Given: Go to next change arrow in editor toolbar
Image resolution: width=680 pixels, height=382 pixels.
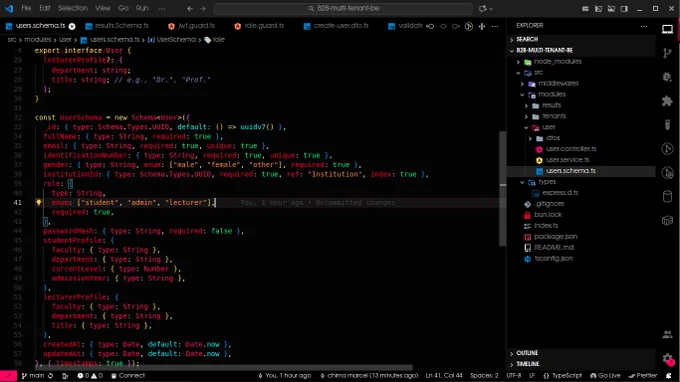Looking at the screenshot, I should [x=456, y=26].
